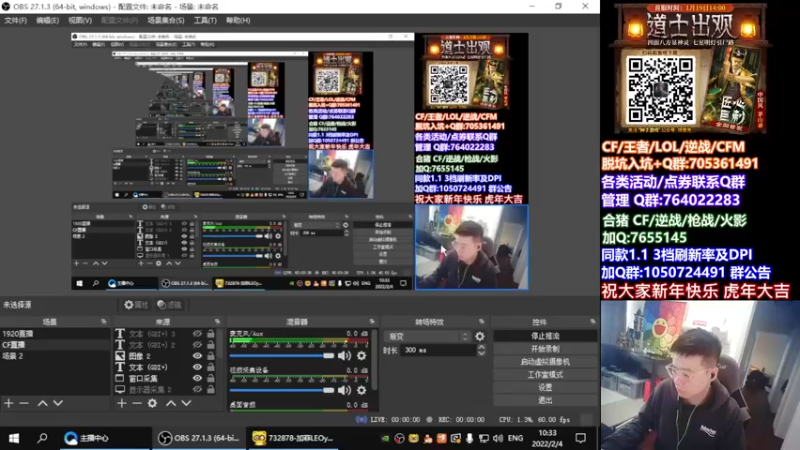Click 启动虚拟摄像机 button
Screen dimensions: 800x450
tap(545, 361)
